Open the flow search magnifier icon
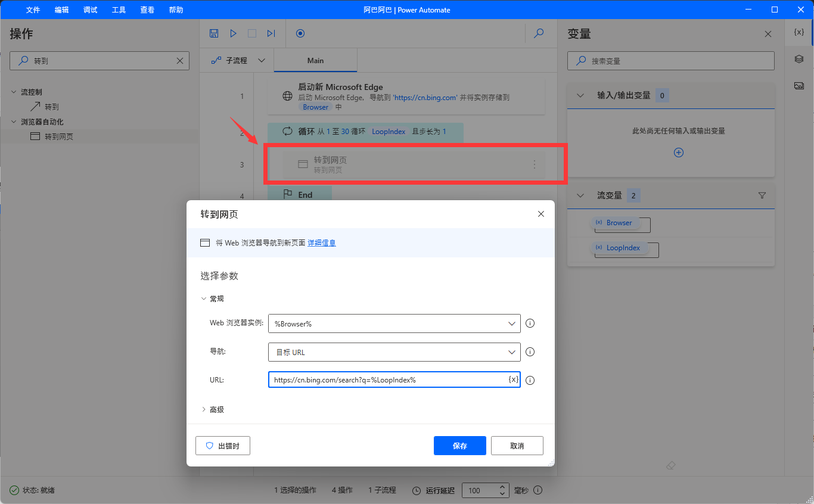 pos(539,33)
